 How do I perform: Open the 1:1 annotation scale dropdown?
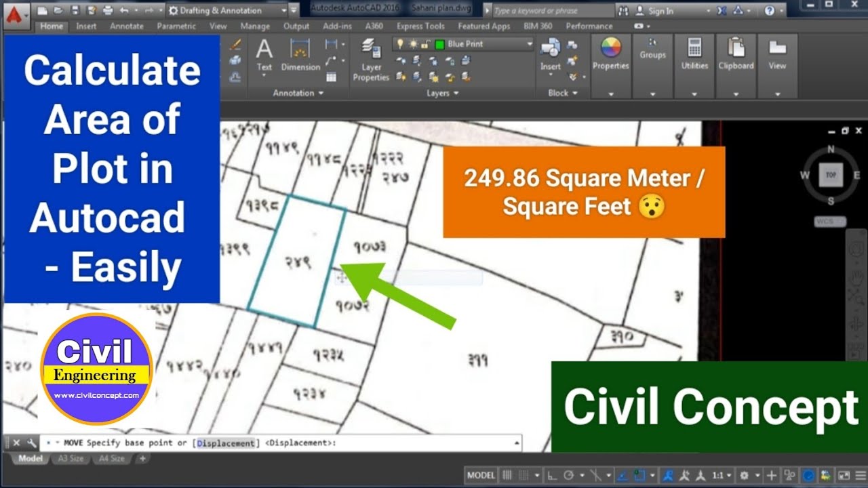click(x=722, y=475)
